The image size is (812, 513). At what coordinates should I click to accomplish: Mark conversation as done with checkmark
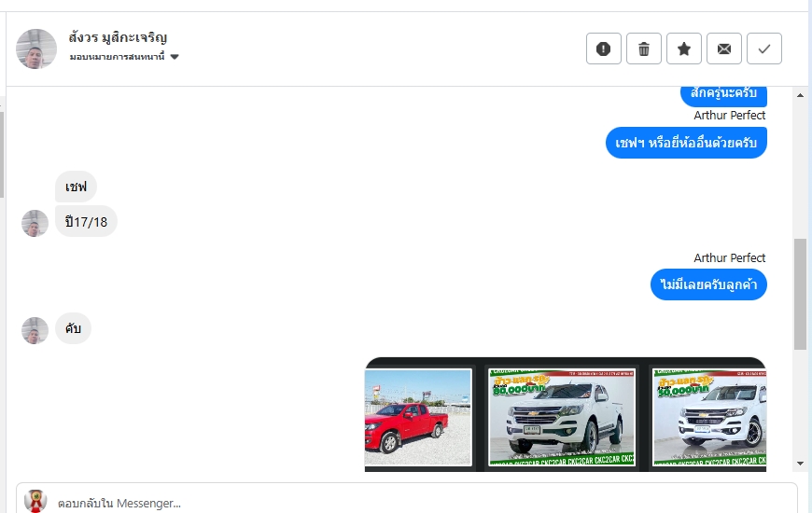click(x=763, y=49)
